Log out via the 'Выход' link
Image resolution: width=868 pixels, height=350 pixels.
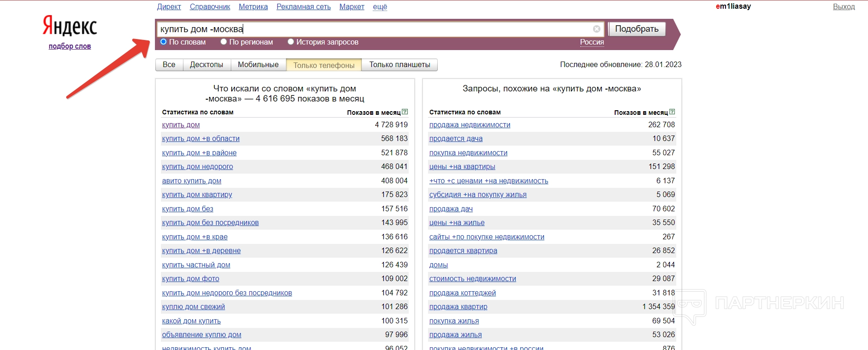(x=844, y=6)
